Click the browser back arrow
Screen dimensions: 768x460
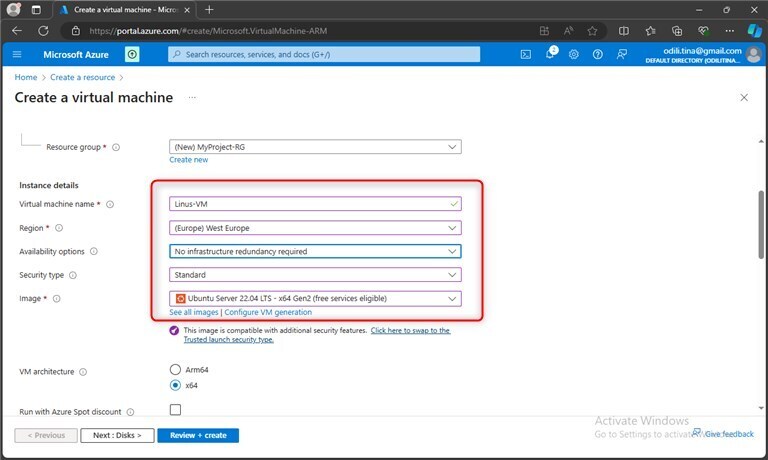click(x=17, y=31)
